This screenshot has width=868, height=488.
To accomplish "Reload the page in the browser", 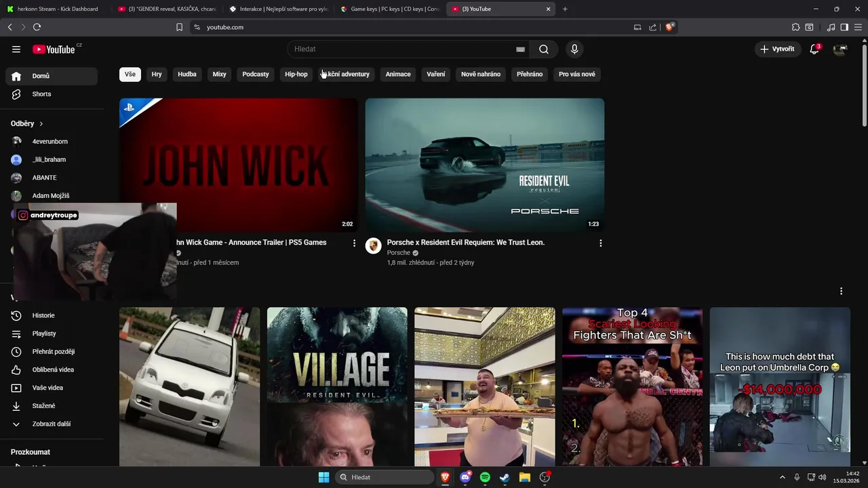I will pos(37,27).
